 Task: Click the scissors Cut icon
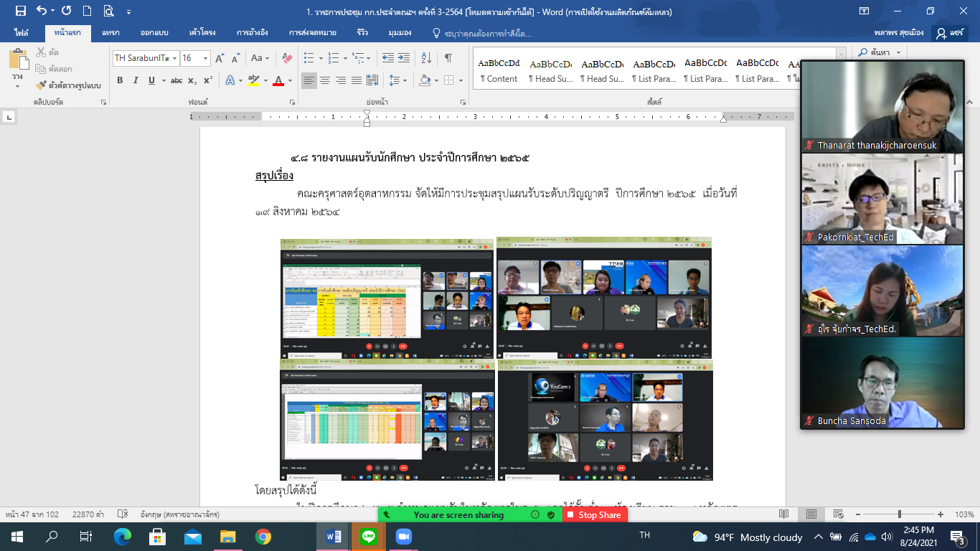tap(41, 52)
